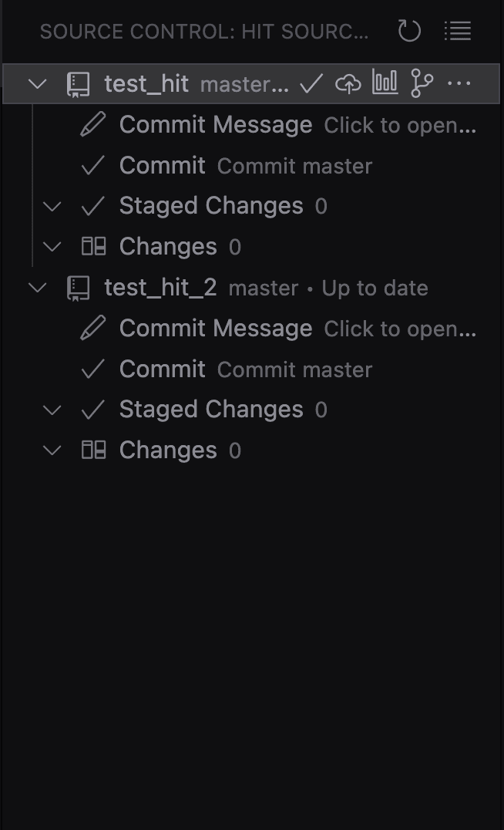
Task: Click the Changes panel icon under test_hit_2
Action: 93,450
